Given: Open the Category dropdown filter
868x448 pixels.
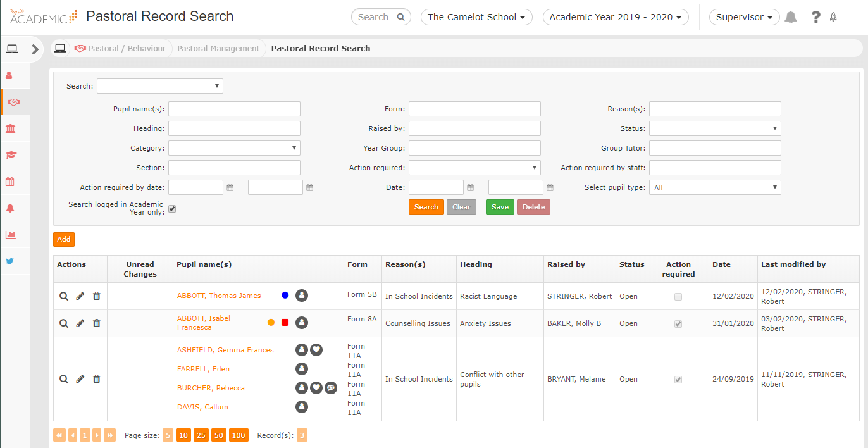Looking at the screenshot, I should tap(234, 148).
